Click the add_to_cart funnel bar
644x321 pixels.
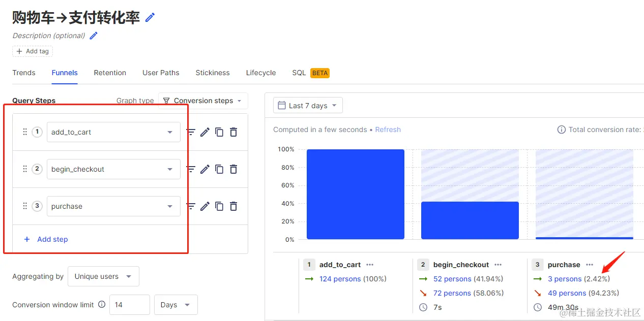pyautogui.click(x=356, y=194)
